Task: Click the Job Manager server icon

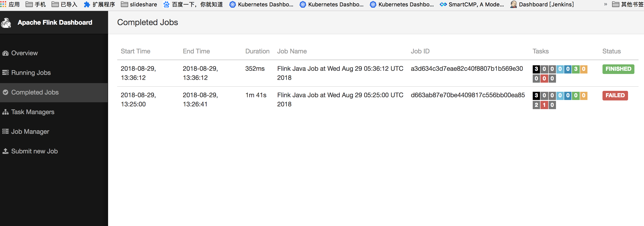Action: [5, 131]
